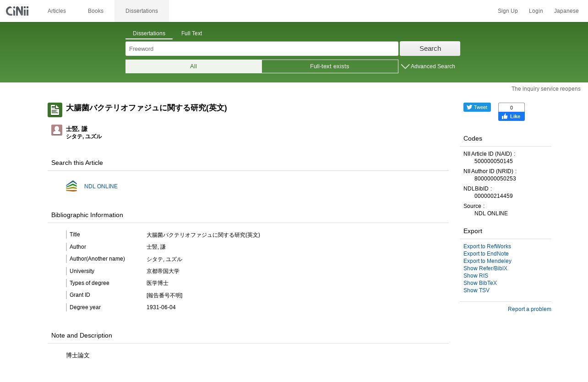This screenshot has width=588, height=382.
Task: Click author name 士堅, 謙 below the title
Action: click(x=76, y=129)
